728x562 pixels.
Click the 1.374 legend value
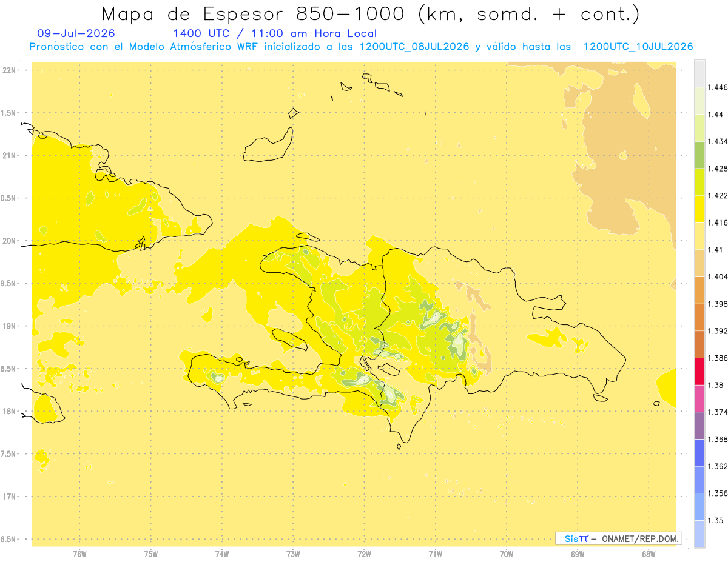717,412
